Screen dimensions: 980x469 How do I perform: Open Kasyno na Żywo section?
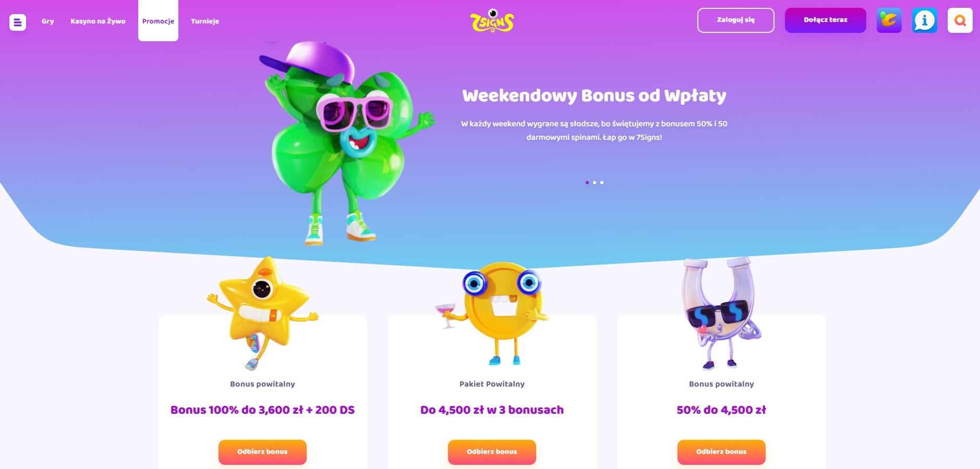click(98, 21)
